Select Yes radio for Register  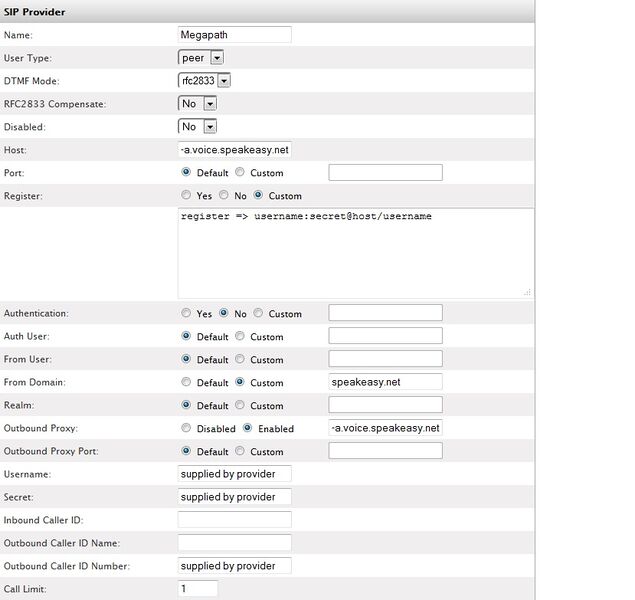point(186,196)
